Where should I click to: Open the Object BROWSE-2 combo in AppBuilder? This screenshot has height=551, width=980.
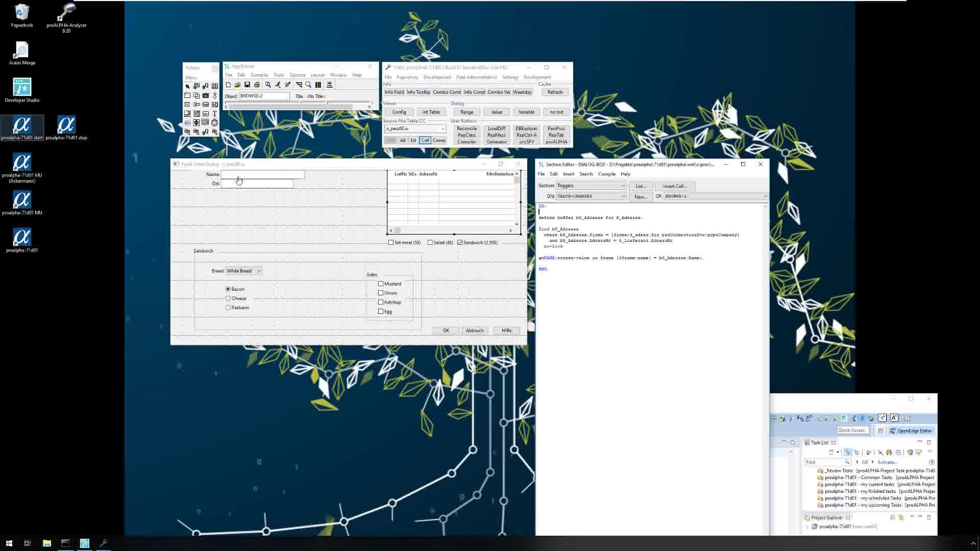264,96
